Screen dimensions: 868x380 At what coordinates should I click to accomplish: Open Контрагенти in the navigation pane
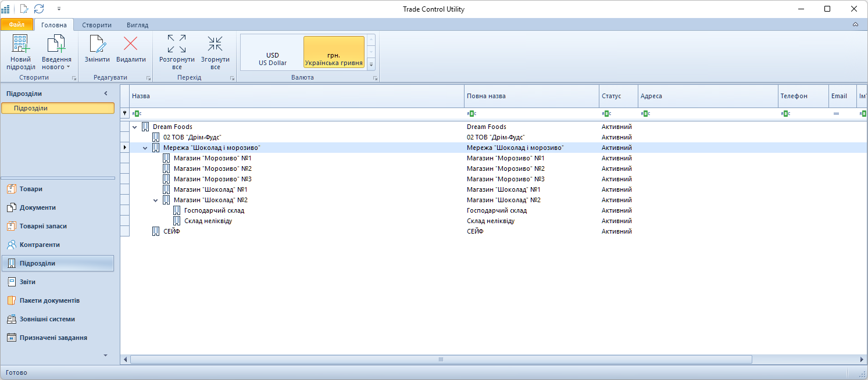coord(40,245)
